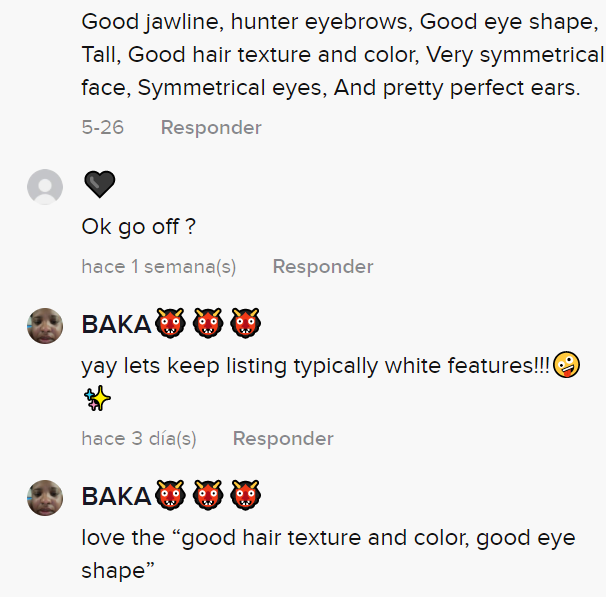Open the second BAKA comment's profile picture
Image resolution: width=606 pixels, height=597 pixels.
pyautogui.click(x=45, y=498)
